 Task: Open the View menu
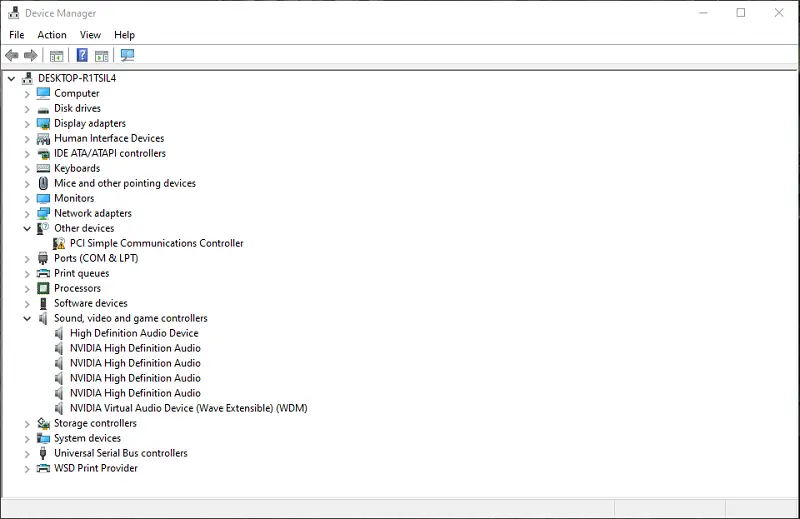point(90,35)
